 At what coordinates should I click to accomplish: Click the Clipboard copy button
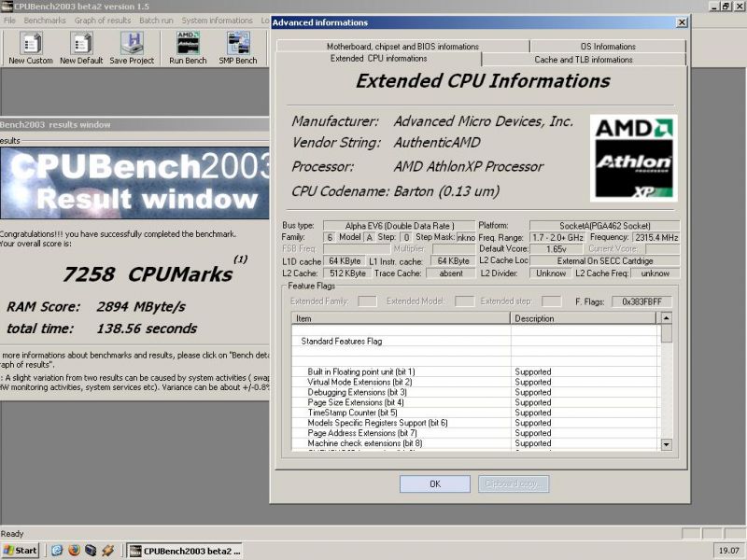point(514,483)
